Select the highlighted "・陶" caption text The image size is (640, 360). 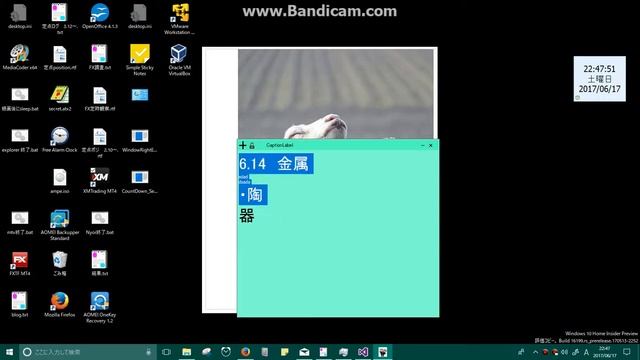(253, 195)
